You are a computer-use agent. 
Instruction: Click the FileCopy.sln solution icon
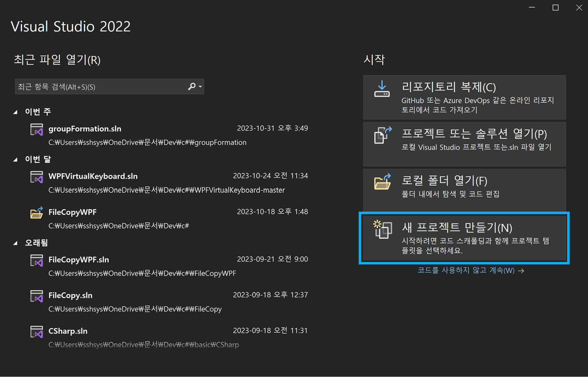click(x=37, y=296)
